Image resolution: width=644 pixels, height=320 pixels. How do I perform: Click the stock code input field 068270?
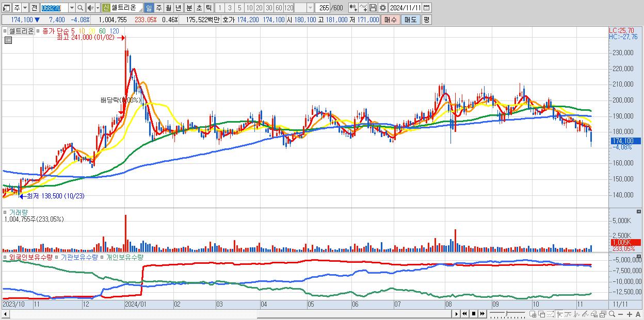(x=54, y=8)
